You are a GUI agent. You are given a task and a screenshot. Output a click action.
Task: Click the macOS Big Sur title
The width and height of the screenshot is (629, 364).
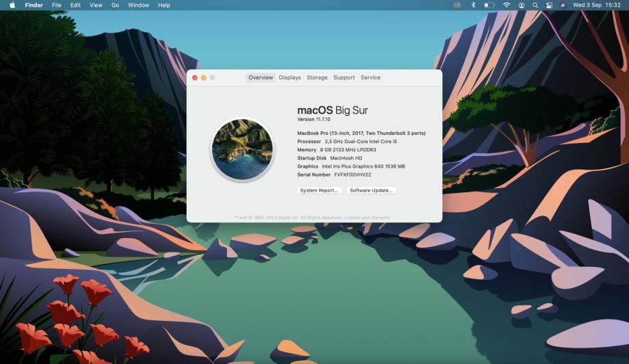point(333,110)
